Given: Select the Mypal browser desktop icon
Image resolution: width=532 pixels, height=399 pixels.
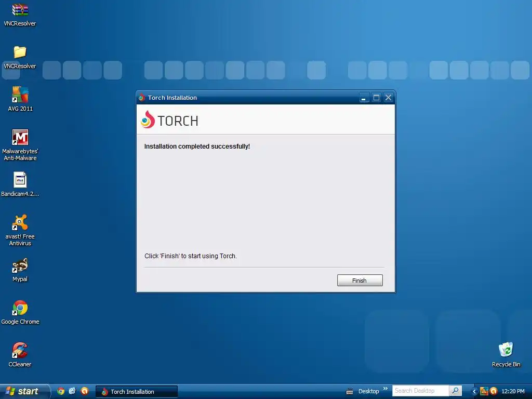Looking at the screenshot, I should tap(20, 270).
